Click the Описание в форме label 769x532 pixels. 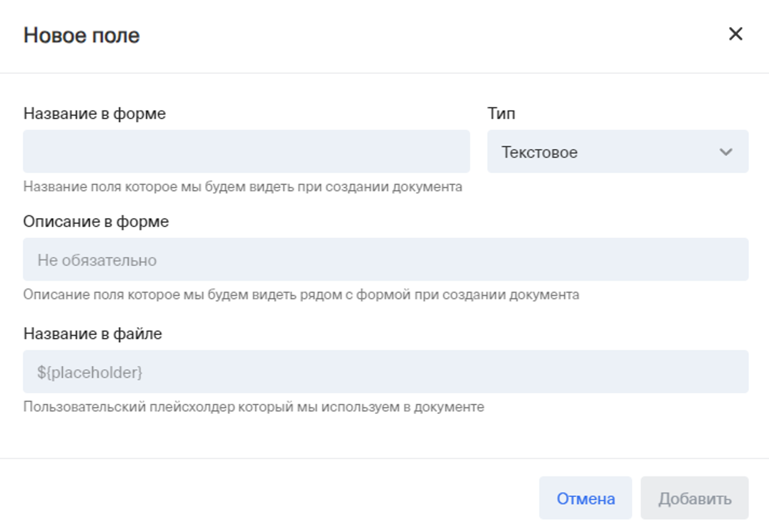[x=96, y=221]
